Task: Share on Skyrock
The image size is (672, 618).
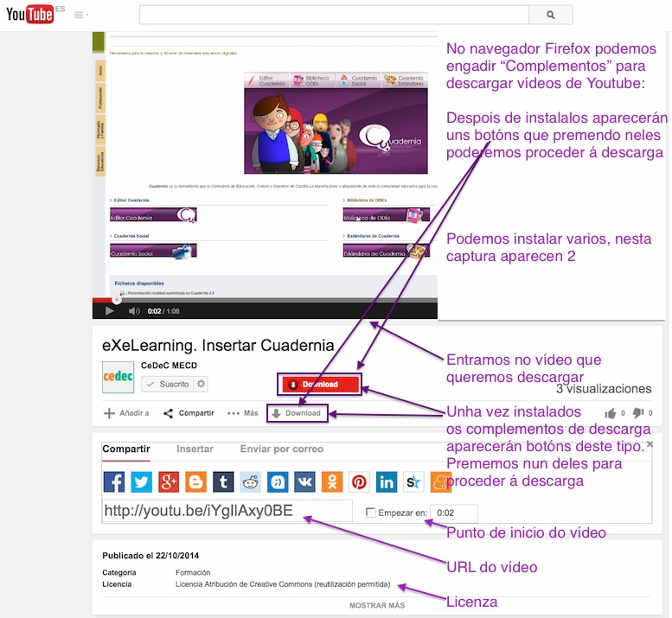Action: [413, 481]
